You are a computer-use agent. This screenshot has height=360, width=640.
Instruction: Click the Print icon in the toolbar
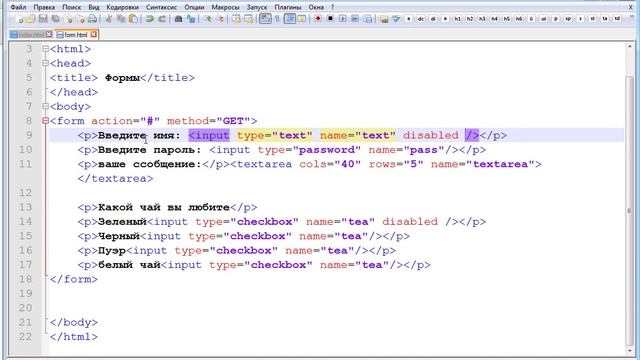[93, 19]
